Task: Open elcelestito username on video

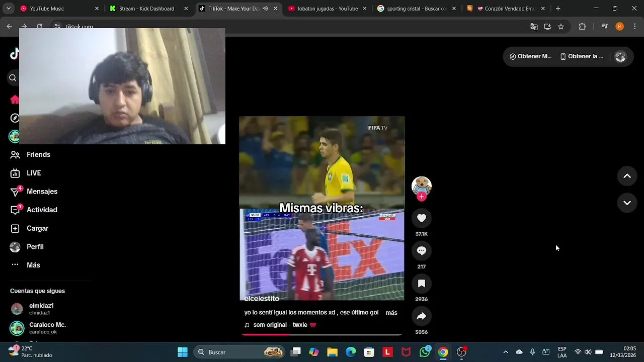Action: click(x=262, y=299)
